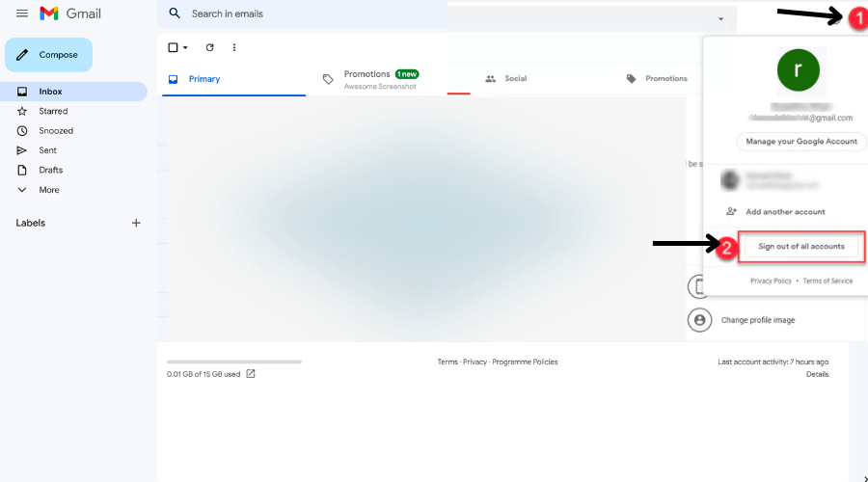
Task: Open storage details external link icon
Action: point(251,373)
